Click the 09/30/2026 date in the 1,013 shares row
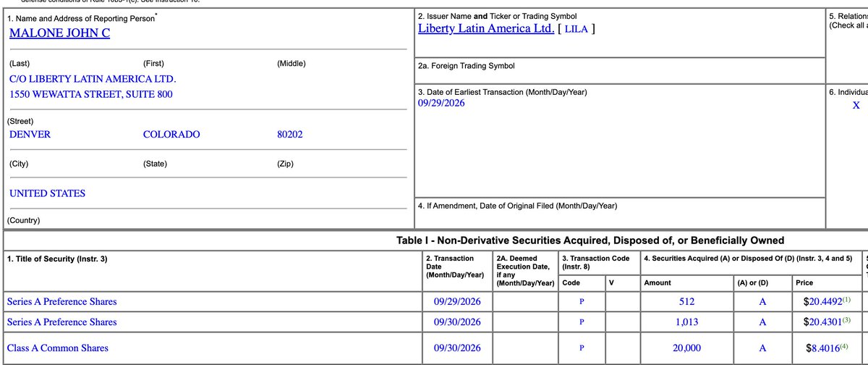 coord(457,322)
